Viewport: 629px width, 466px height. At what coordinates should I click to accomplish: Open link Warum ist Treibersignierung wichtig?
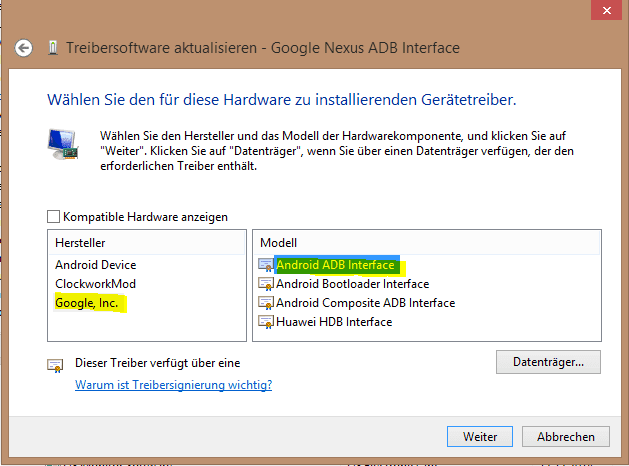tap(174, 384)
